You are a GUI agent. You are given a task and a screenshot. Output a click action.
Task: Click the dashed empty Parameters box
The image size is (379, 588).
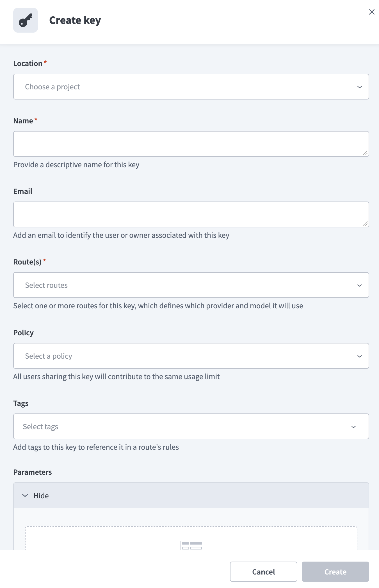[x=191, y=538]
